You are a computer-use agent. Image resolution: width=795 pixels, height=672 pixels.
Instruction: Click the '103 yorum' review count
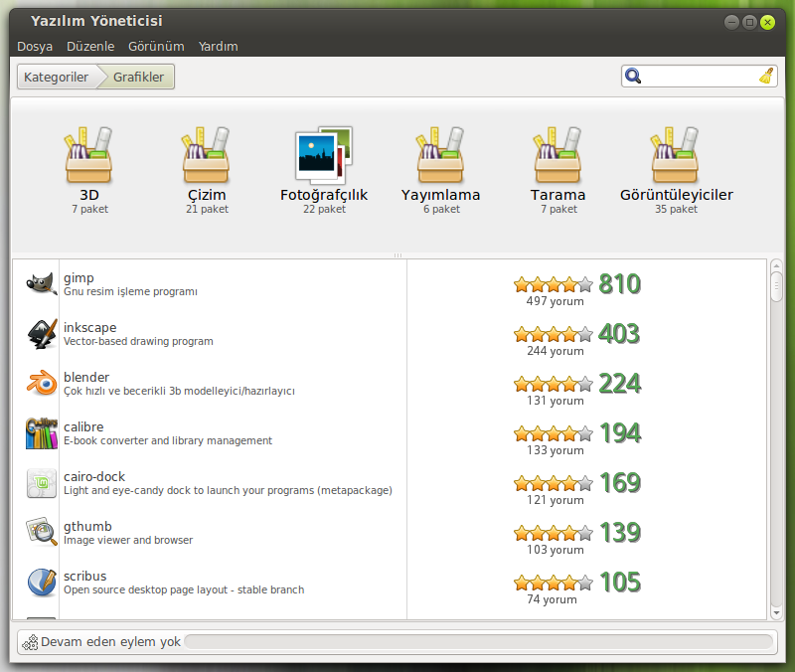tap(556, 550)
